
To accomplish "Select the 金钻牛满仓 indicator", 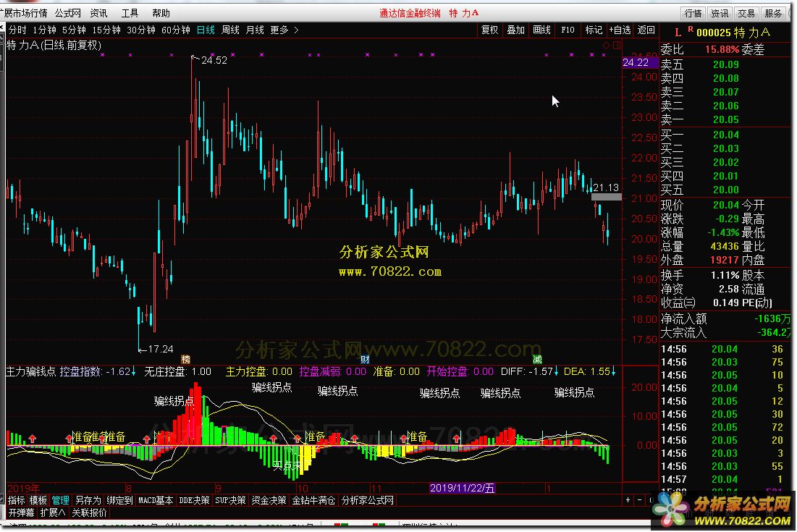I will click(x=313, y=500).
